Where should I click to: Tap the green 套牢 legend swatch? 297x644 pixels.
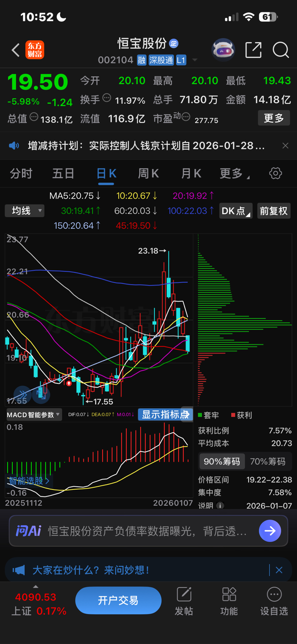coord(200,415)
